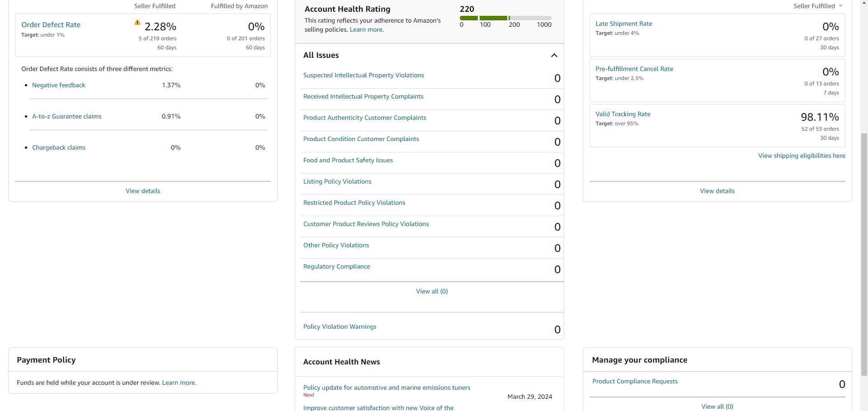Open Product Compliance Requests link

click(635, 381)
